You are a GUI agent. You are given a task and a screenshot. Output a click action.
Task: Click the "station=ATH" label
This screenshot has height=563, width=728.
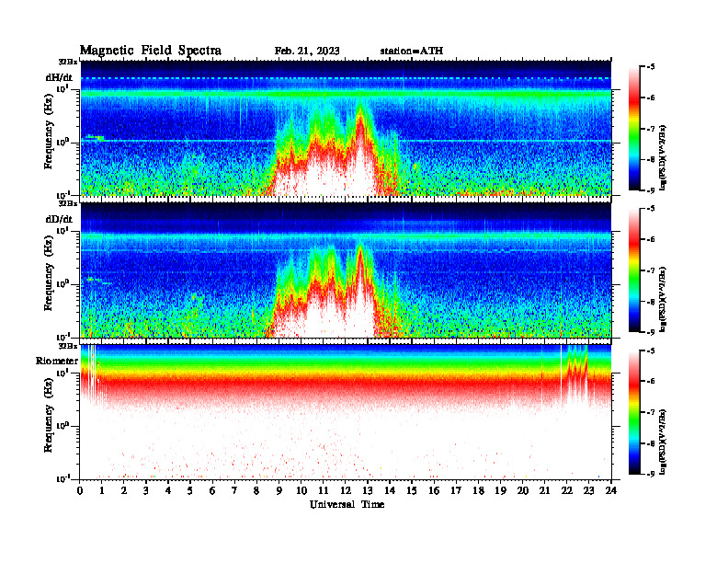[x=412, y=52]
